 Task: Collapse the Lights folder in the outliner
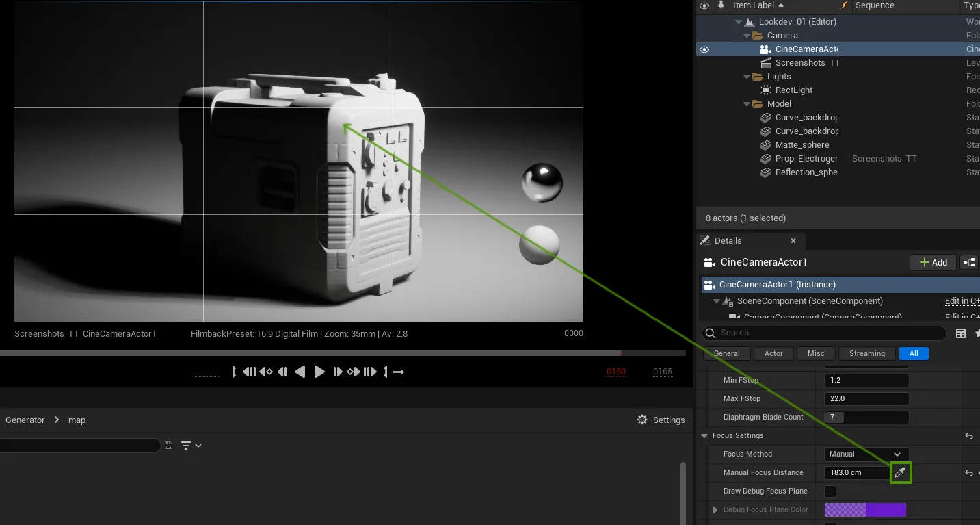click(x=747, y=77)
